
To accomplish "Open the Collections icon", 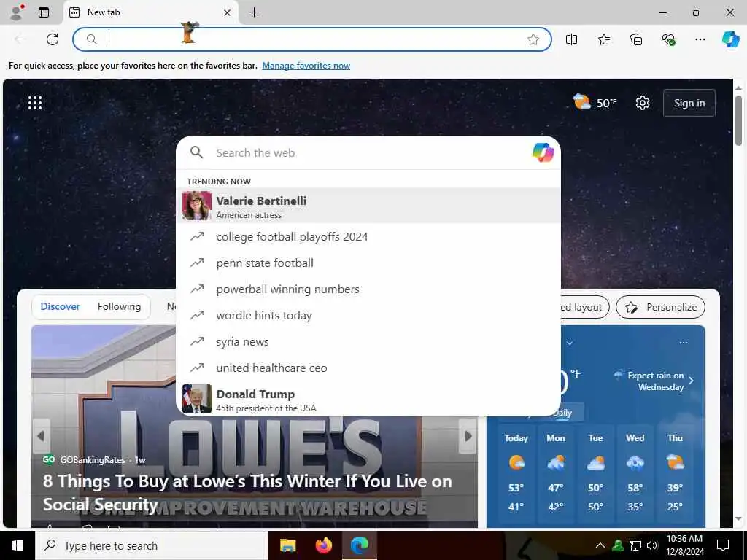I will pos(636,39).
